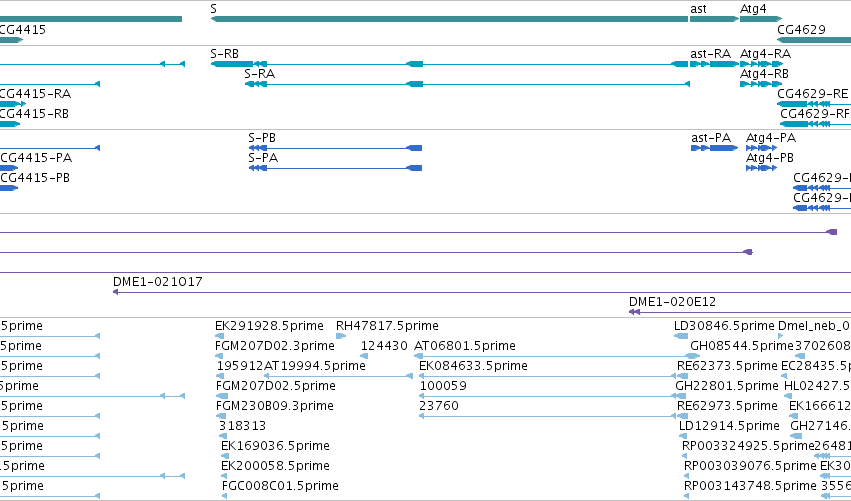Click the long teal S gene bar

[449, 19]
